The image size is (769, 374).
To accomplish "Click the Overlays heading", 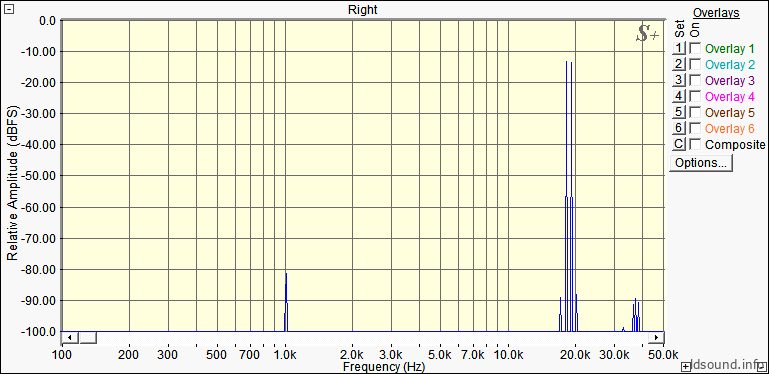I will (x=716, y=13).
